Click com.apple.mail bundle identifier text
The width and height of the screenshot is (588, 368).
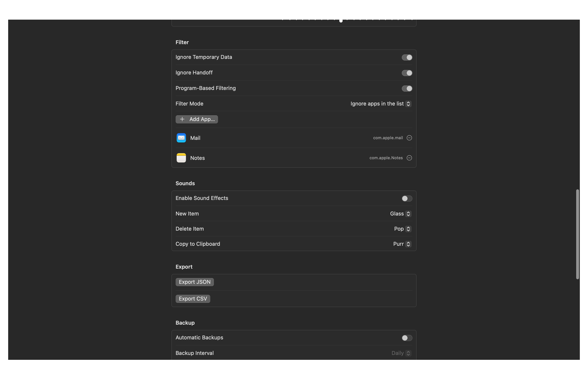coord(388,138)
